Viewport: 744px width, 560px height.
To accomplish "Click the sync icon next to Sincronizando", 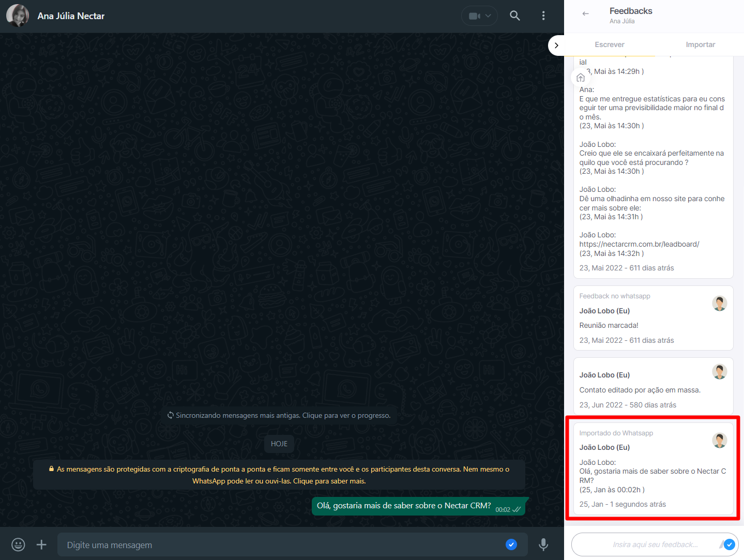I will pos(171,415).
